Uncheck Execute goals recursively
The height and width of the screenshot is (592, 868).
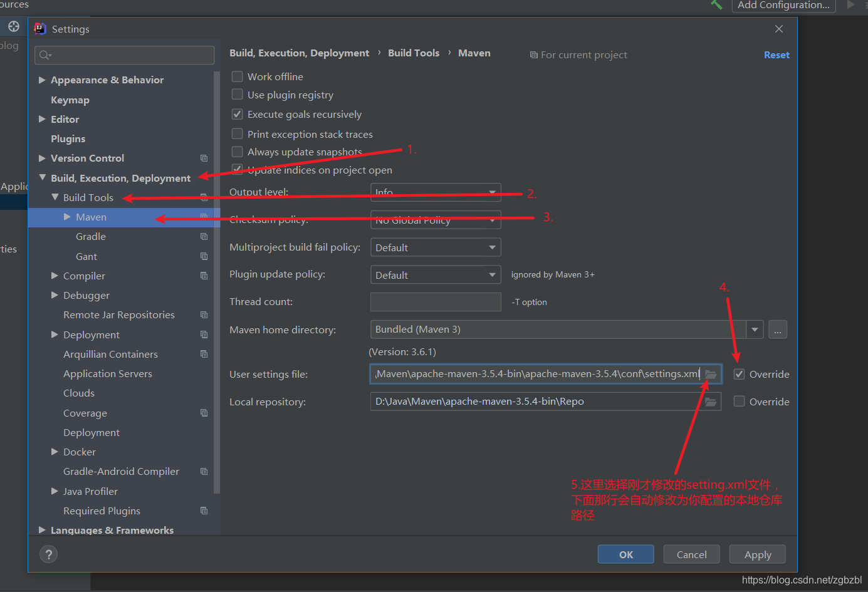click(237, 114)
